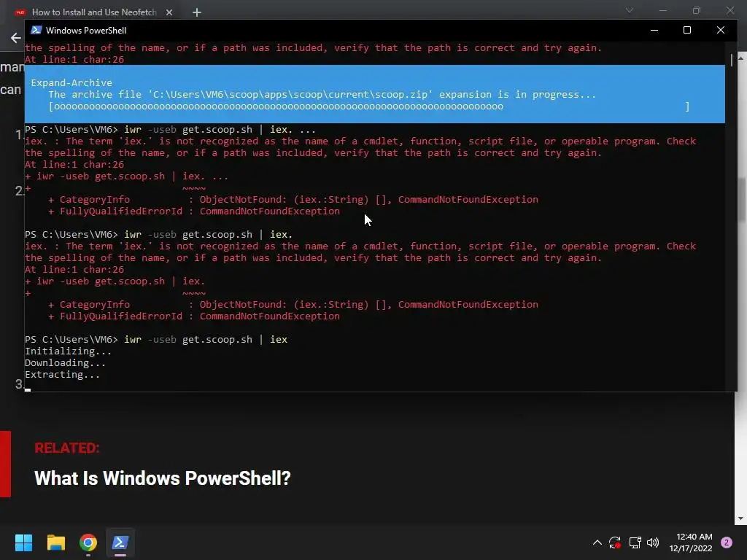Close the Neofetch browser tab
Screen dimensions: 747x560
(169, 12)
